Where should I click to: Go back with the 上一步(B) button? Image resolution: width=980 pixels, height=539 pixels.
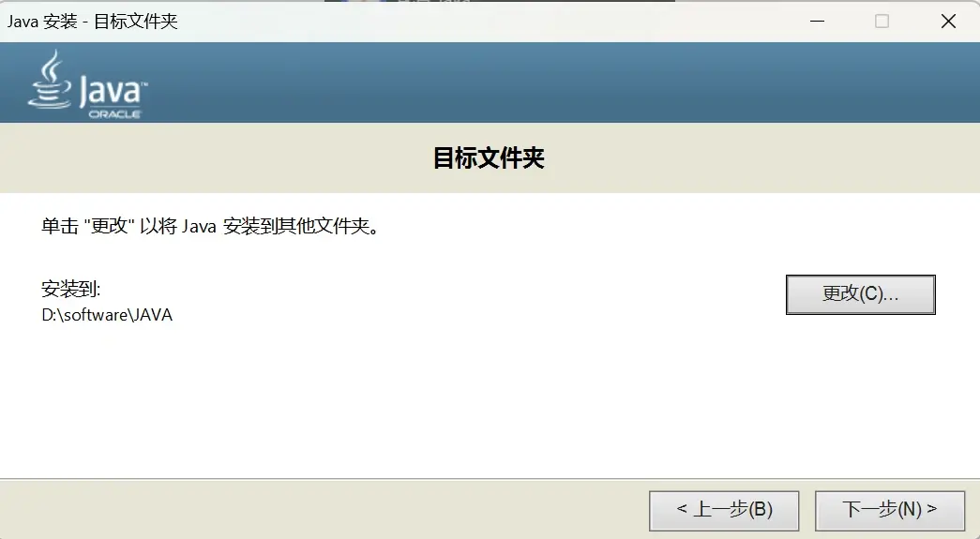coord(724,510)
